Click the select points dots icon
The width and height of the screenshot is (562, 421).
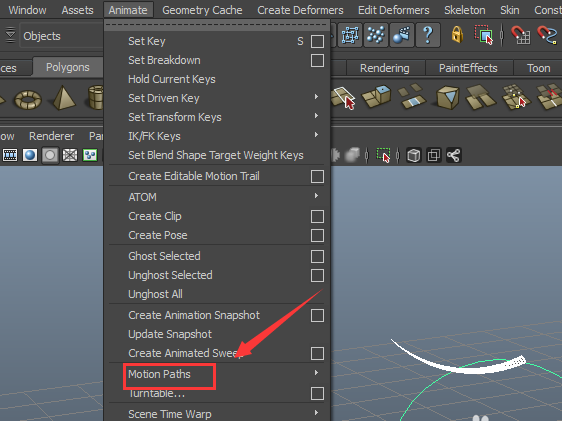[x=376, y=35]
